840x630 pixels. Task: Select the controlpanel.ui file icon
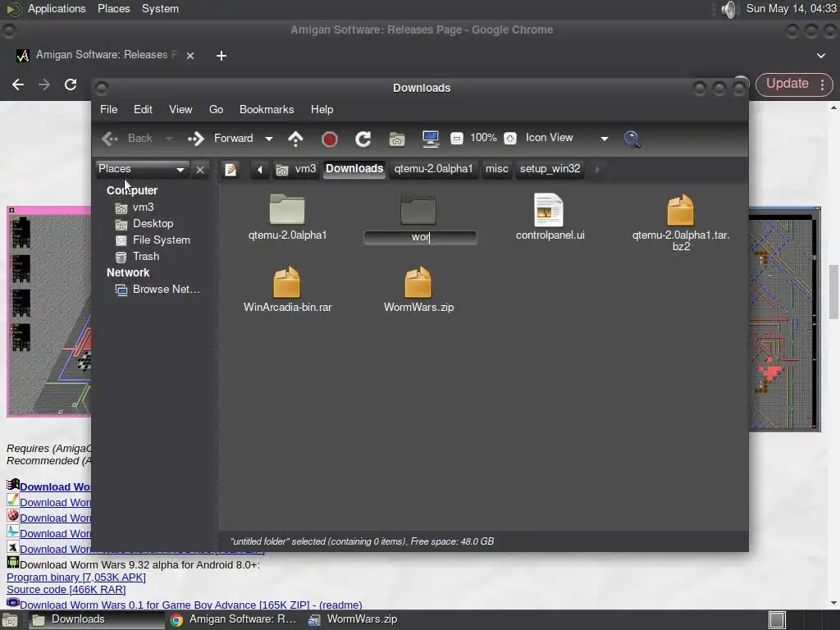549,209
